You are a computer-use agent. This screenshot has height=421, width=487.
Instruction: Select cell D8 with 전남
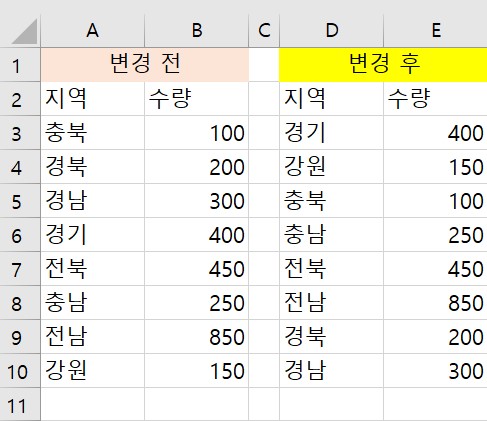click(x=332, y=303)
